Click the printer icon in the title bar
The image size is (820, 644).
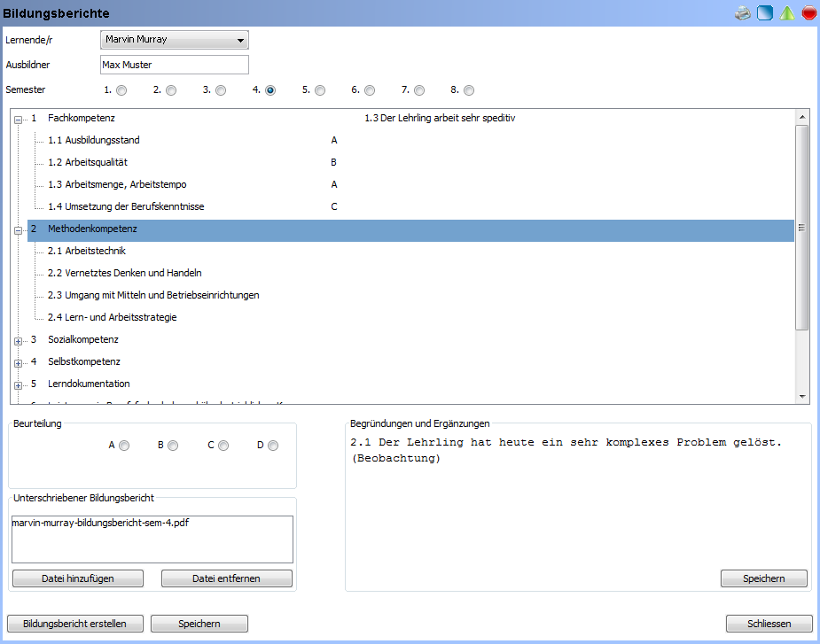click(x=743, y=13)
